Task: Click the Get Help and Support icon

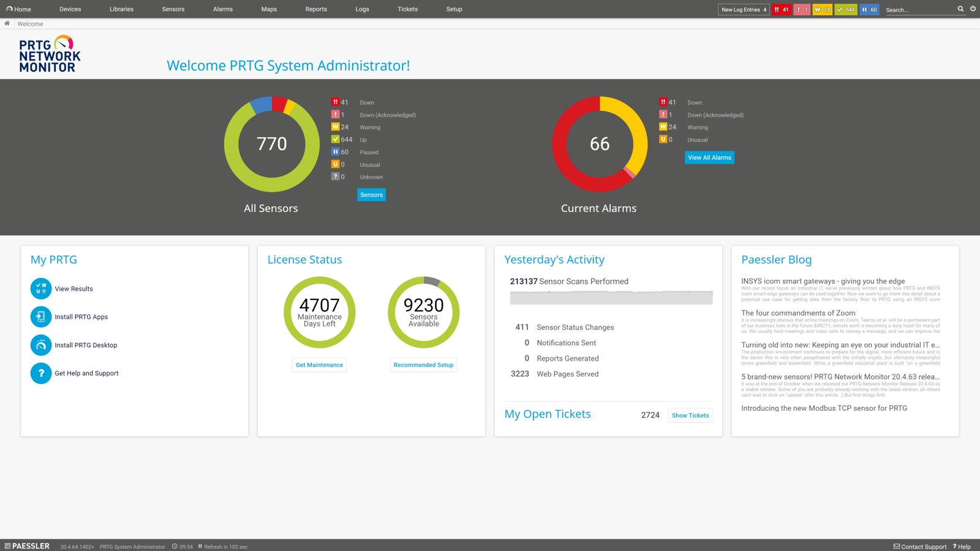Action: click(41, 373)
